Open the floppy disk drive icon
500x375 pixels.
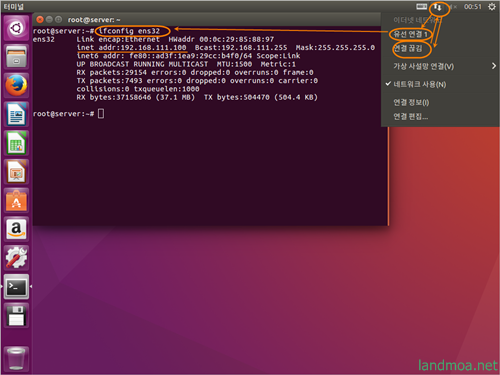(x=16, y=315)
